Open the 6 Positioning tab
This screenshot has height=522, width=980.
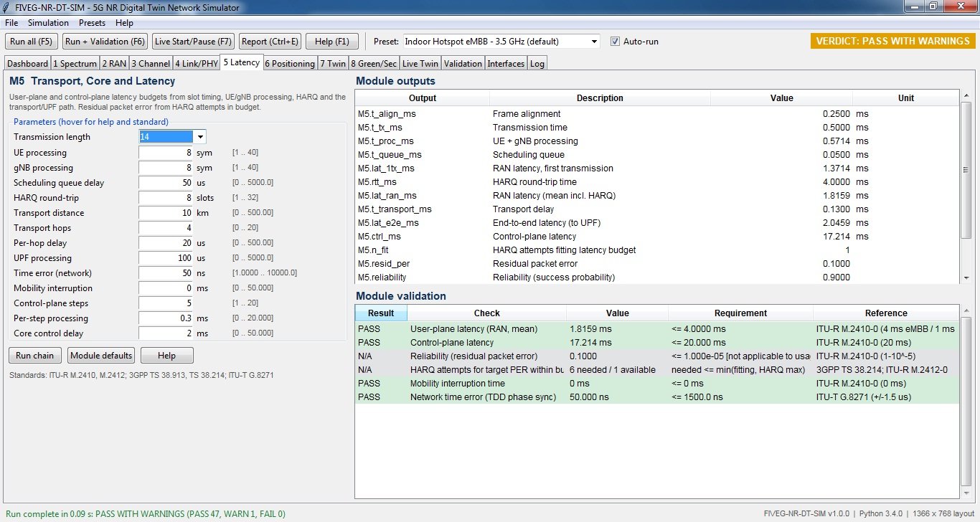pos(290,63)
